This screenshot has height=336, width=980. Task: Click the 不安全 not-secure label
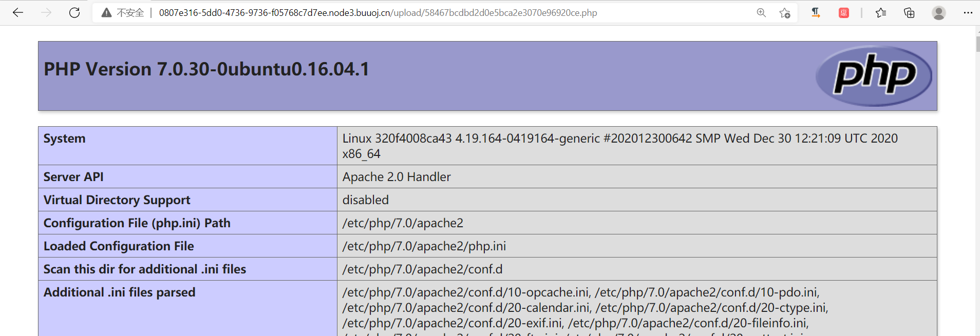(130, 13)
